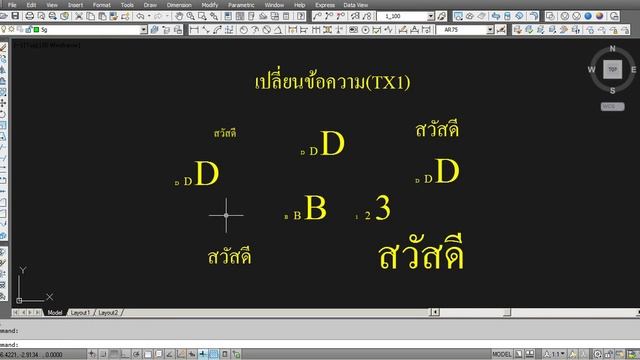
Task: Select the Zoom Window tool
Action: [202, 16]
